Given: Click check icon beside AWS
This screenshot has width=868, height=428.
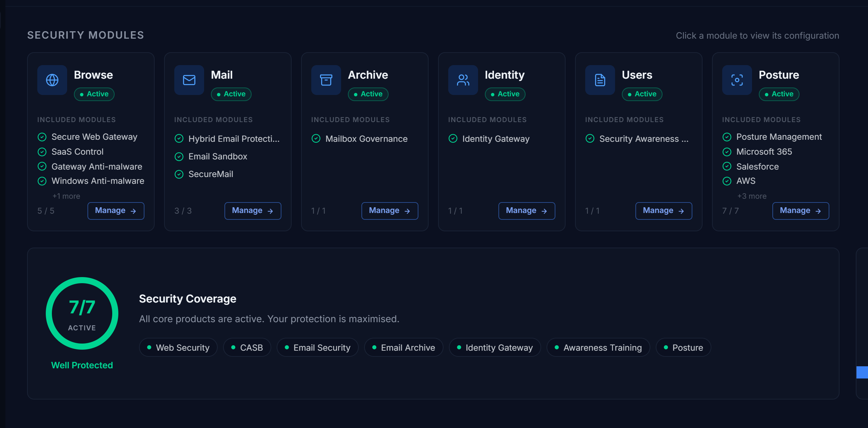Looking at the screenshot, I should click(727, 181).
